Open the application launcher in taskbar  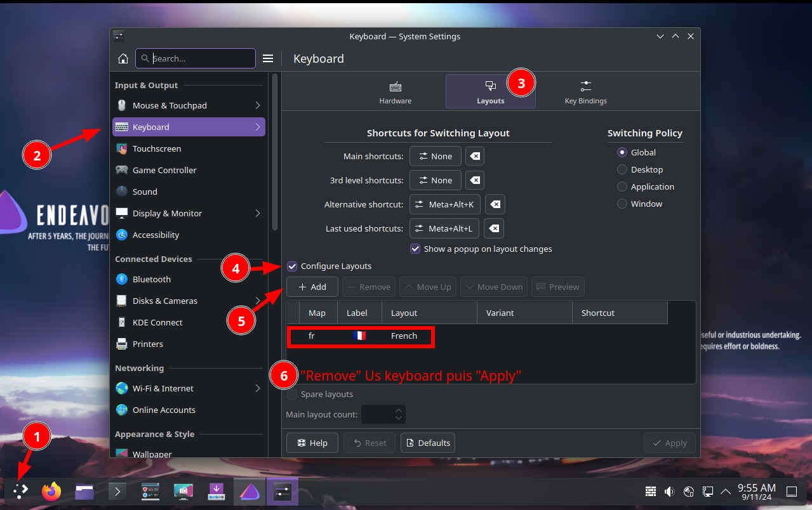click(x=21, y=490)
